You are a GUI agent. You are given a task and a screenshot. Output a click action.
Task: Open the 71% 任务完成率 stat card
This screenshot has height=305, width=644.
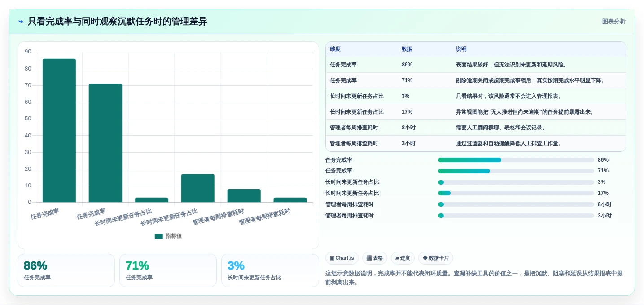(x=168, y=270)
